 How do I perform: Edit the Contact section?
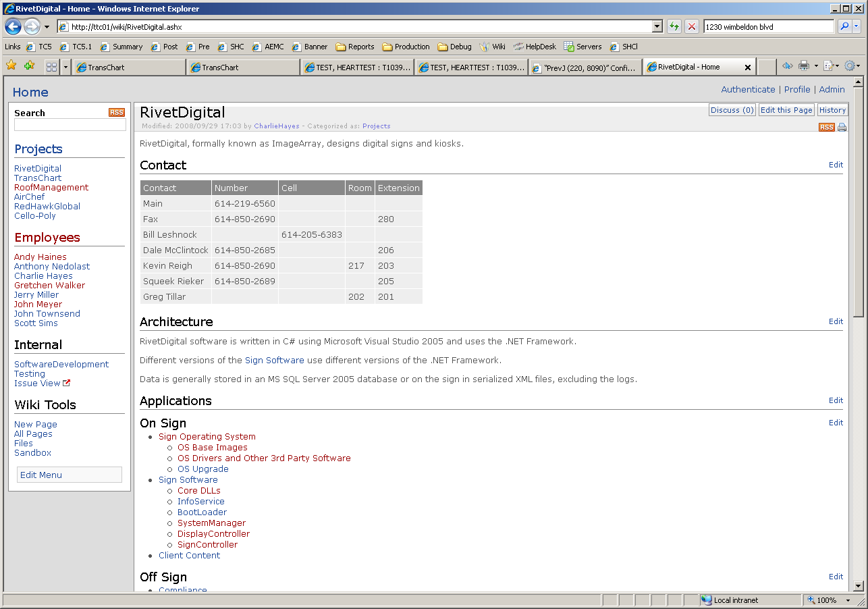836,165
